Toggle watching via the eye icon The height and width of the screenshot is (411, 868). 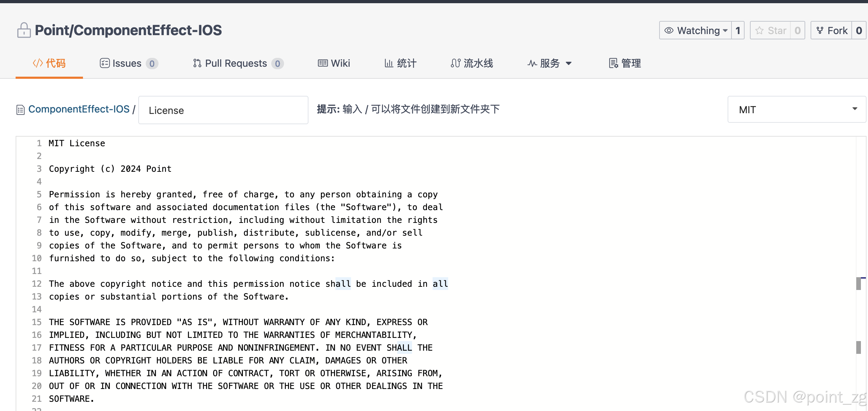pyautogui.click(x=669, y=30)
